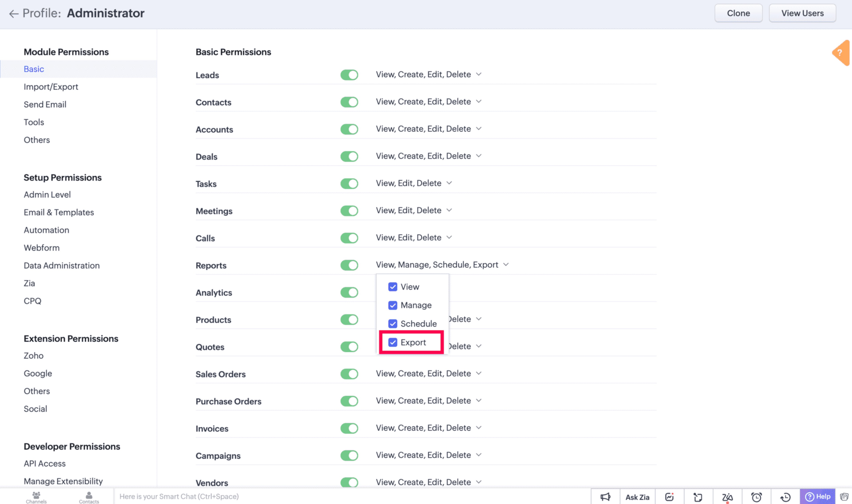Click the View Users button
The image size is (852, 504).
(x=802, y=13)
